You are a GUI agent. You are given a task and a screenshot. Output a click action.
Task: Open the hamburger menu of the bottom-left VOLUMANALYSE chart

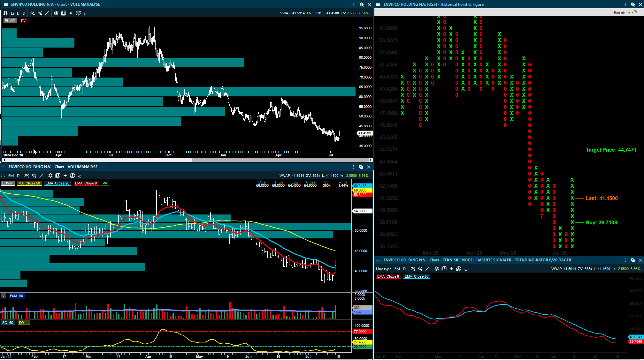[3, 167]
